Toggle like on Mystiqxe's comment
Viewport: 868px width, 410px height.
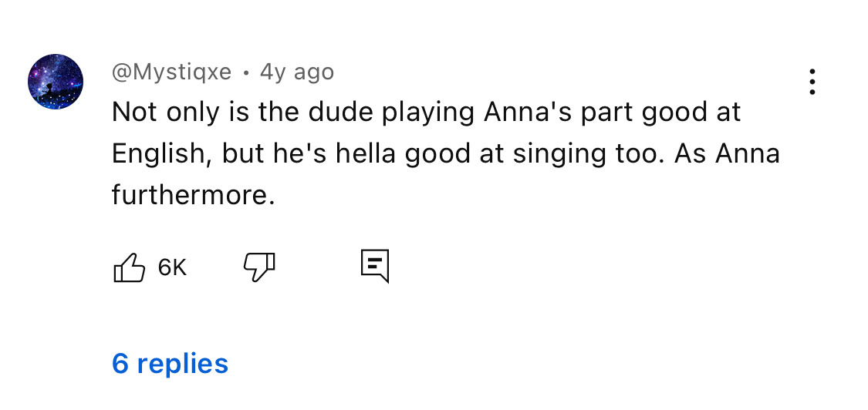click(129, 267)
